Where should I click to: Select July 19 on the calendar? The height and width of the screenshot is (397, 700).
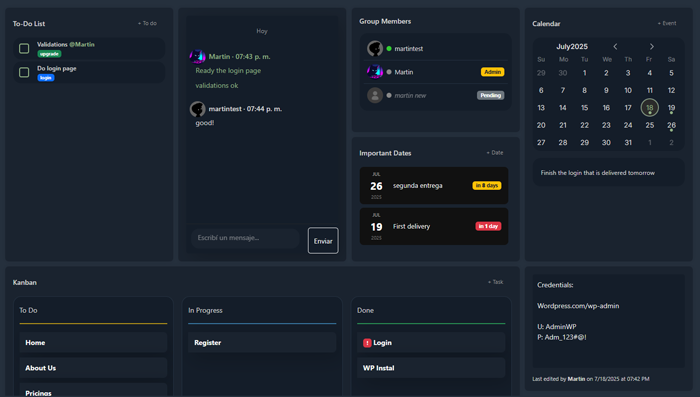coord(671,108)
